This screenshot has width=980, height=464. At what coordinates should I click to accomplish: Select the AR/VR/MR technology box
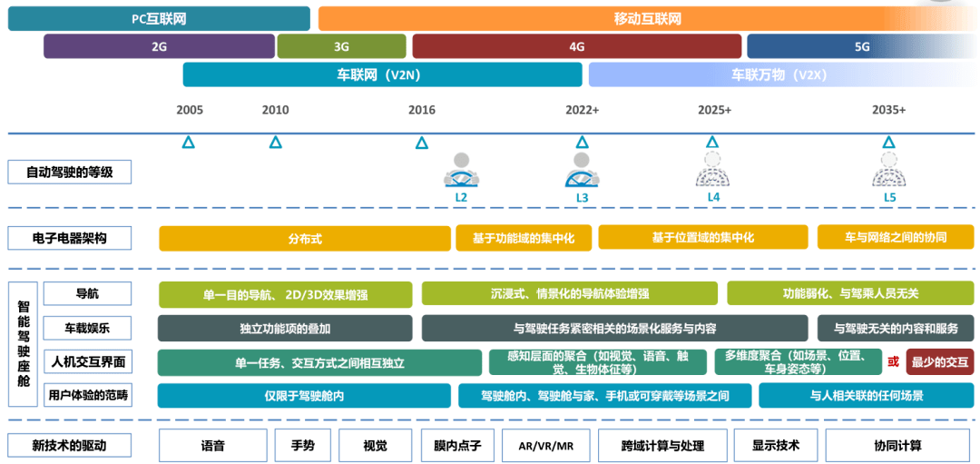coord(545,445)
